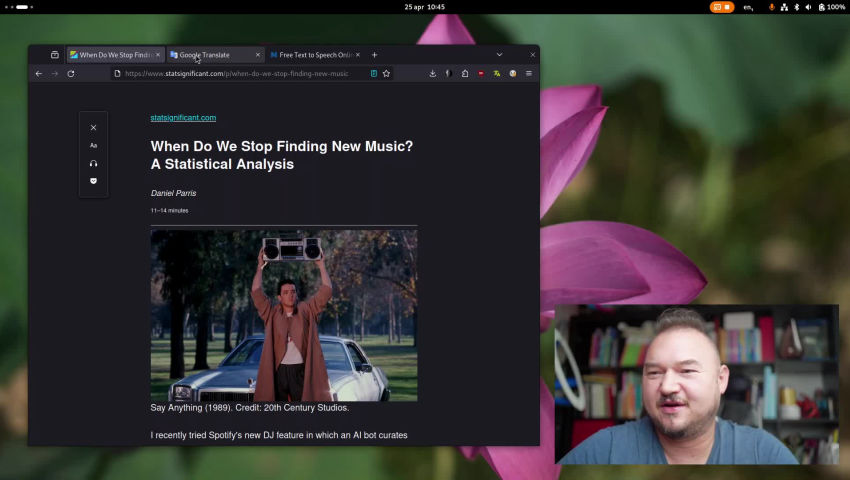Open a new tab with plus button
This screenshot has width=850, height=480.
coord(375,55)
